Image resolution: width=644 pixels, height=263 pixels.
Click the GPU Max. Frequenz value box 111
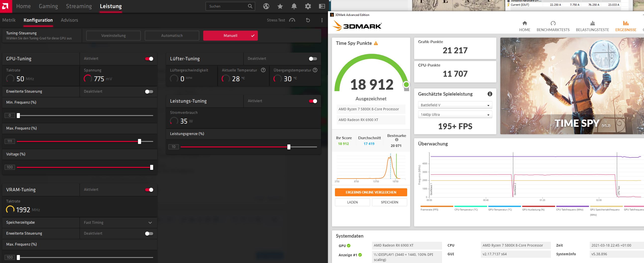10,141
